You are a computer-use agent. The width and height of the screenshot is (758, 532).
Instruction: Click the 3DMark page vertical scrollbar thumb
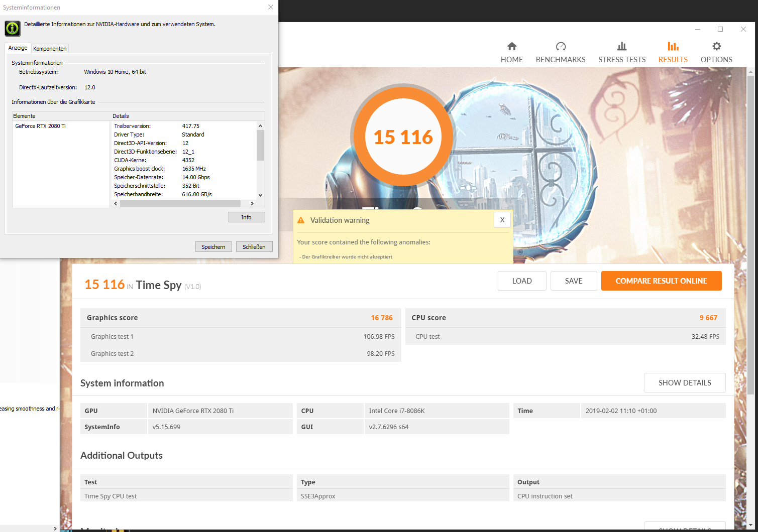pos(750,234)
